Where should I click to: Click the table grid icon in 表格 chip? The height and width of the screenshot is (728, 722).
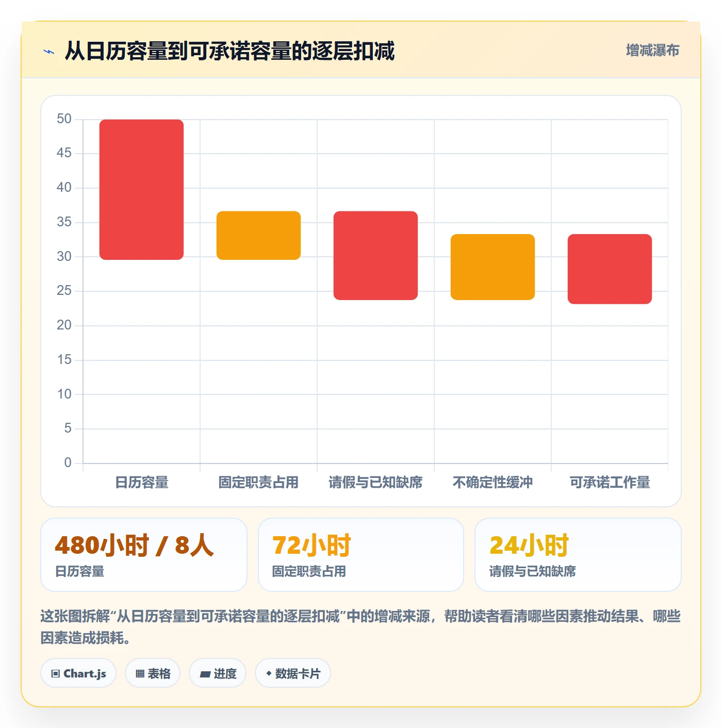coord(140,673)
